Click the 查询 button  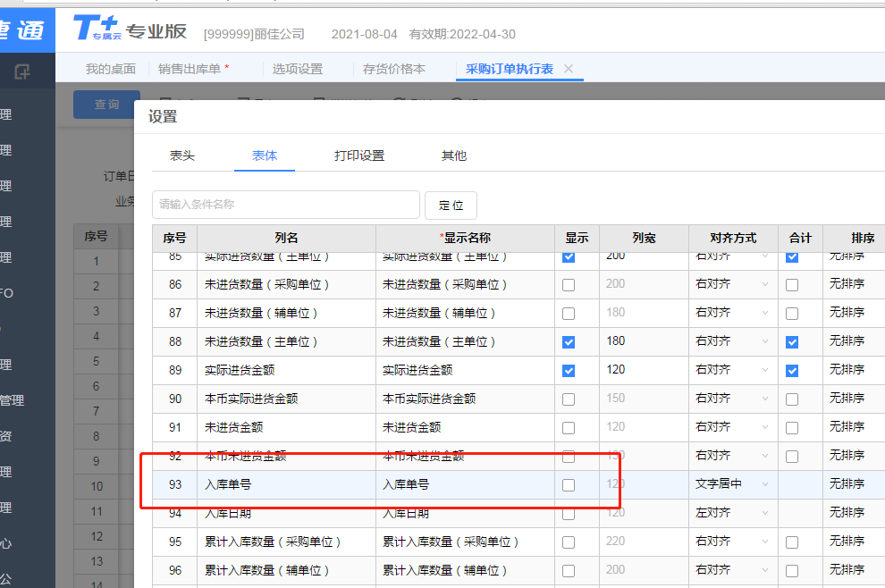pos(106,105)
